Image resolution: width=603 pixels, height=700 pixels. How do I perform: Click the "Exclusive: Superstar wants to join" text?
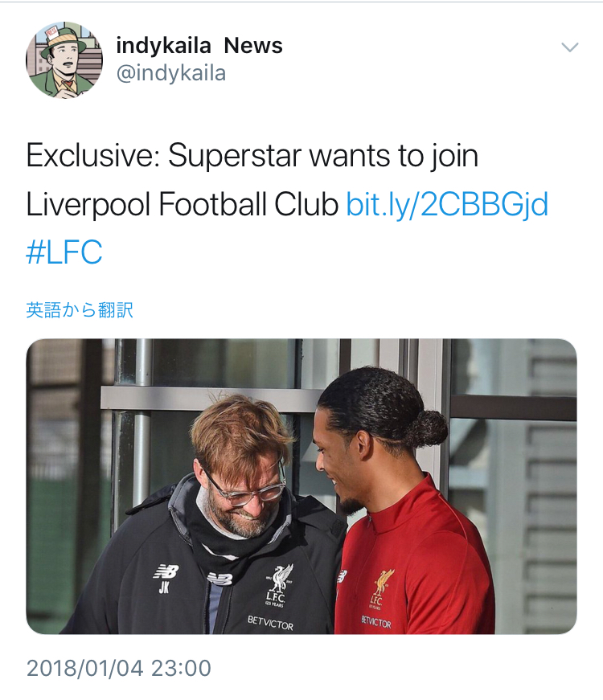tap(252, 156)
